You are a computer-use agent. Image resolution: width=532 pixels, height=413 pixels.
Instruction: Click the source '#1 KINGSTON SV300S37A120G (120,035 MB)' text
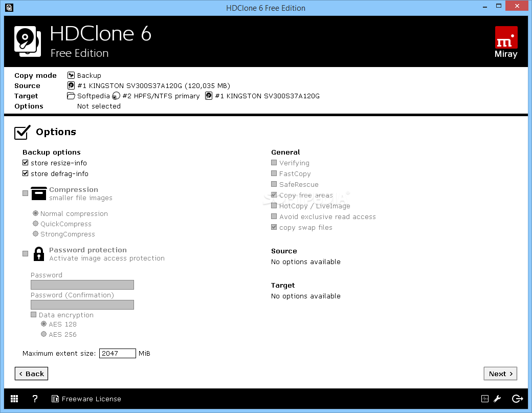tap(153, 85)
